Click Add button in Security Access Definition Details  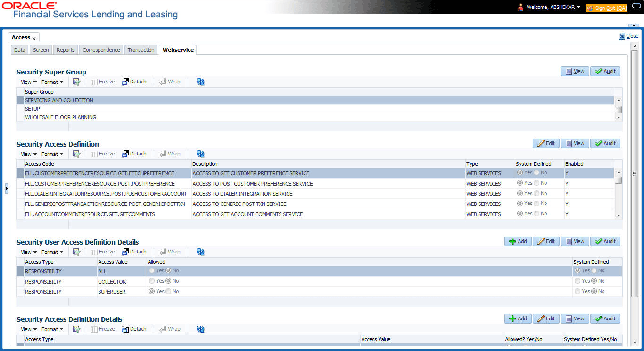point(518,319)
